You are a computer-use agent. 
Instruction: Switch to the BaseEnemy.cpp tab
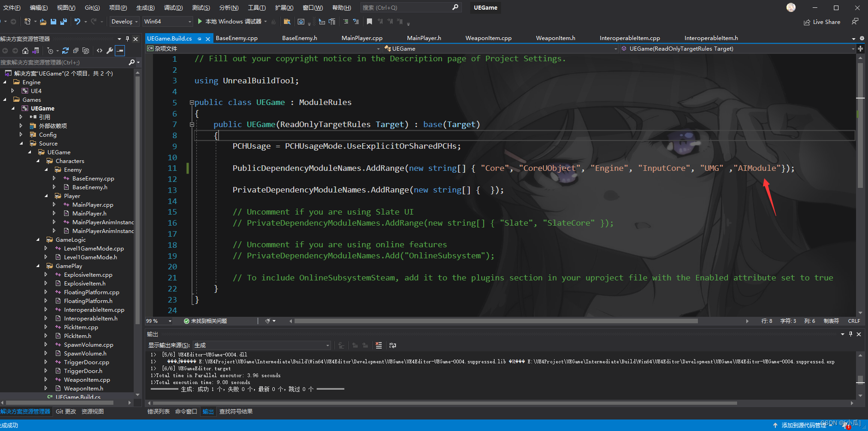pyautogui.click(x=236, y=38)
